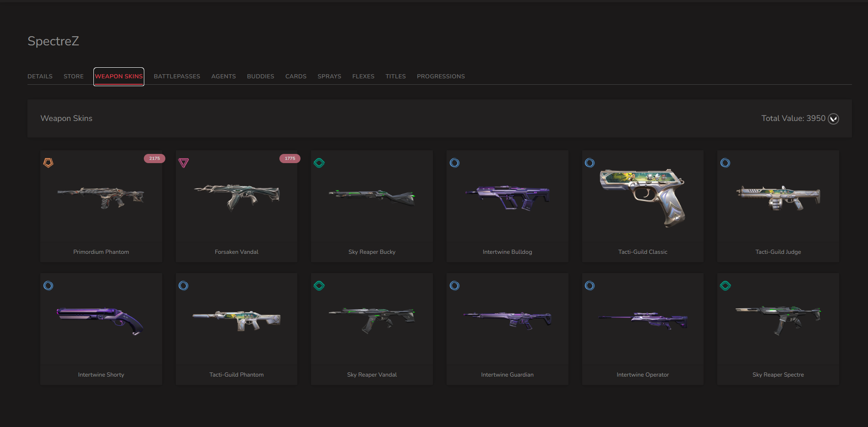Viewport: 868px width, 427px height.
Task: Select the Intertwine Operator sniper image
Action: [x=643, y=320]
